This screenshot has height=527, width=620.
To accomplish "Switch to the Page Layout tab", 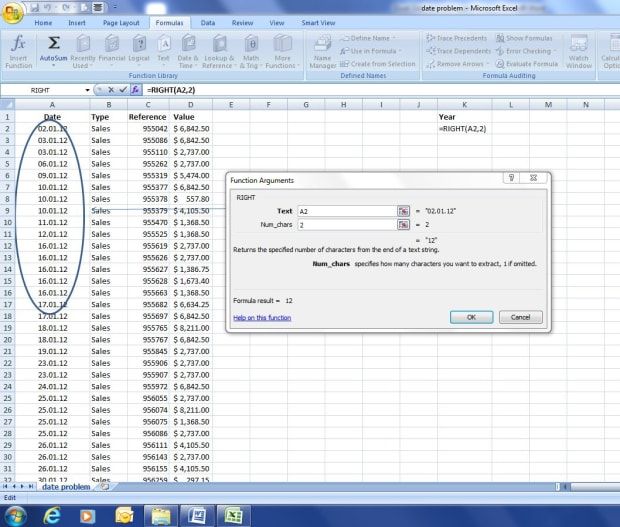I will pos(121,23).
